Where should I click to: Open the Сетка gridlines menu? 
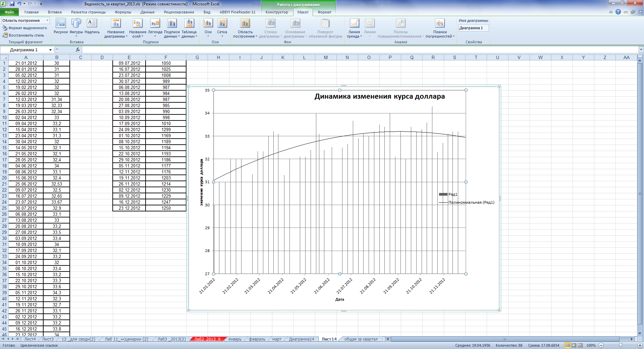coord(222,28)
